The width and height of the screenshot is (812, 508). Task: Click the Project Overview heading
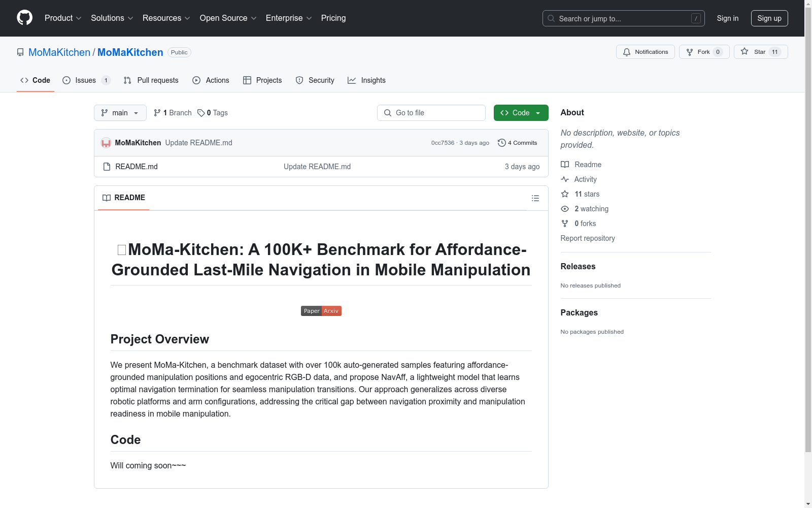[x=160, y=339]
